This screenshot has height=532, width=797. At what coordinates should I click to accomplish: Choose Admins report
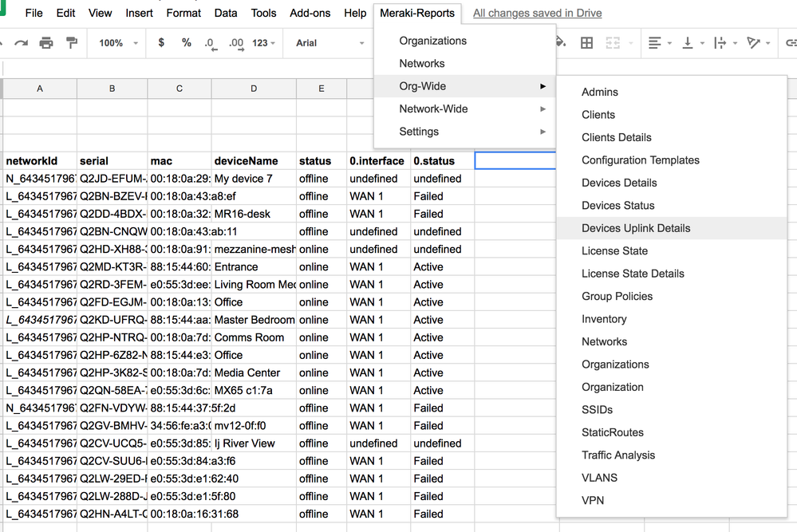(x=672, y=92)
